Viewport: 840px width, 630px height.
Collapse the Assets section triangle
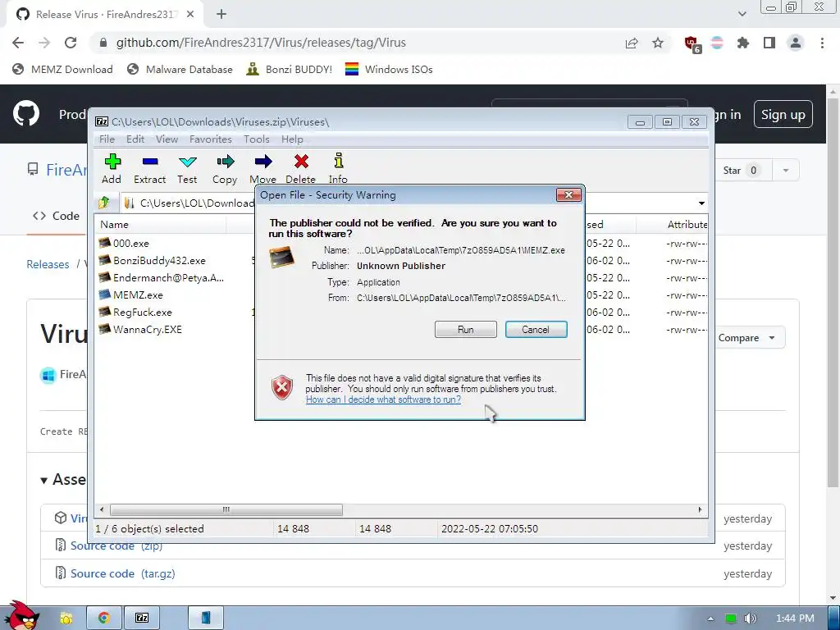44,481
